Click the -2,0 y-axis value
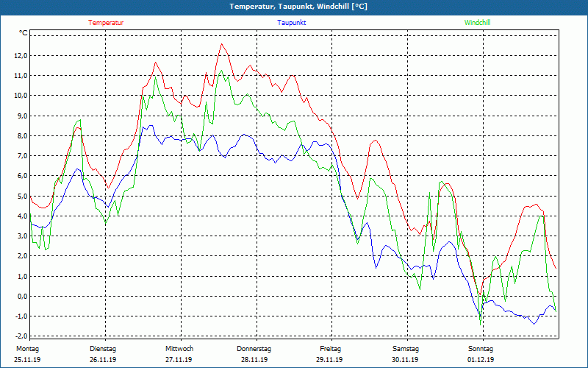Image resolution: width=588 pixels, height=368 pixels. (22, 336)
